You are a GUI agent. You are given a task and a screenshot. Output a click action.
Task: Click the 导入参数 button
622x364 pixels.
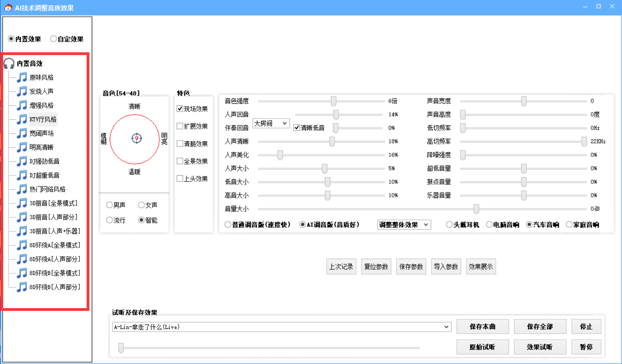coord(446,267)
